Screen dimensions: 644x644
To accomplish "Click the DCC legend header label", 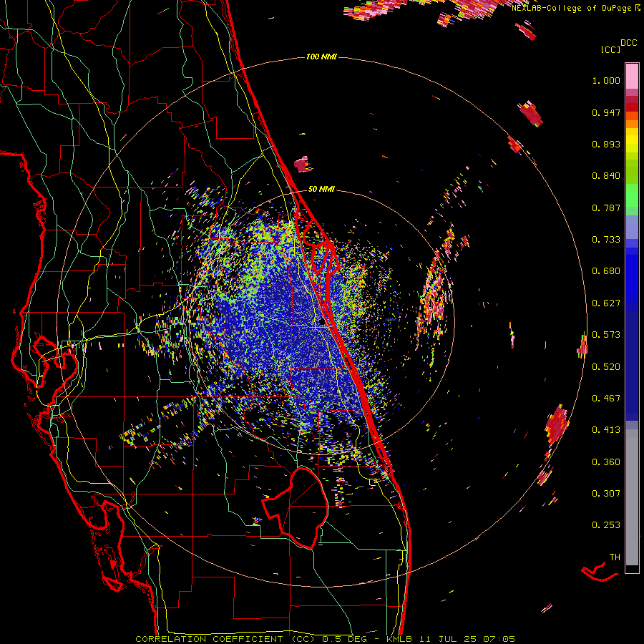I will click(628, 43).
